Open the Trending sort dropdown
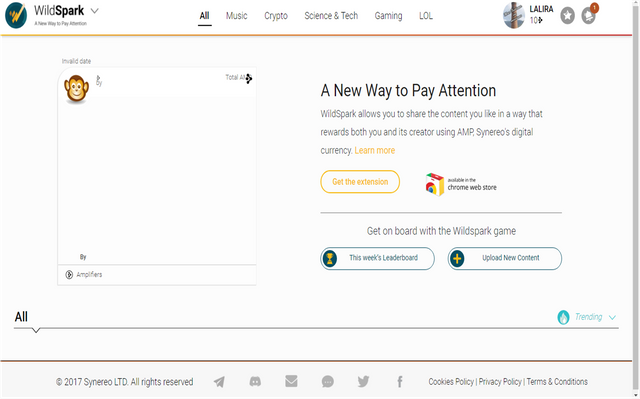The image size is (640, 399). pos(587,317)
